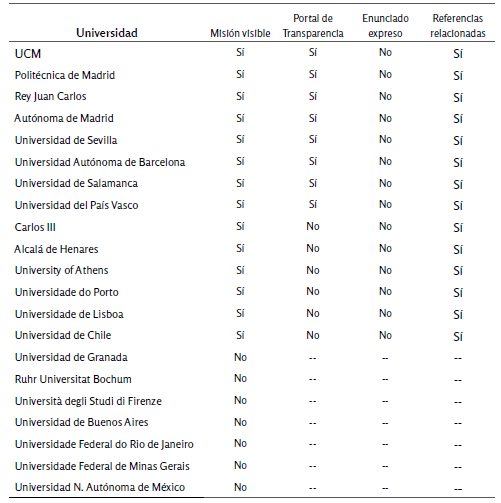
Task: Click University of Athens row label
Action: point(61,271)
